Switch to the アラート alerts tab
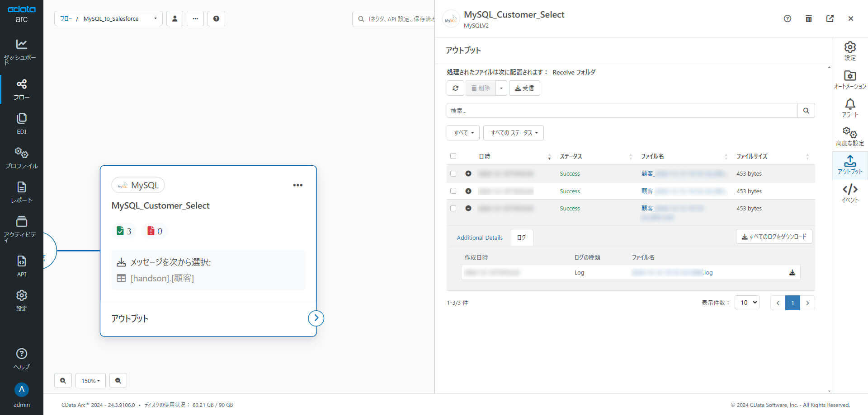 coord(850,108)
